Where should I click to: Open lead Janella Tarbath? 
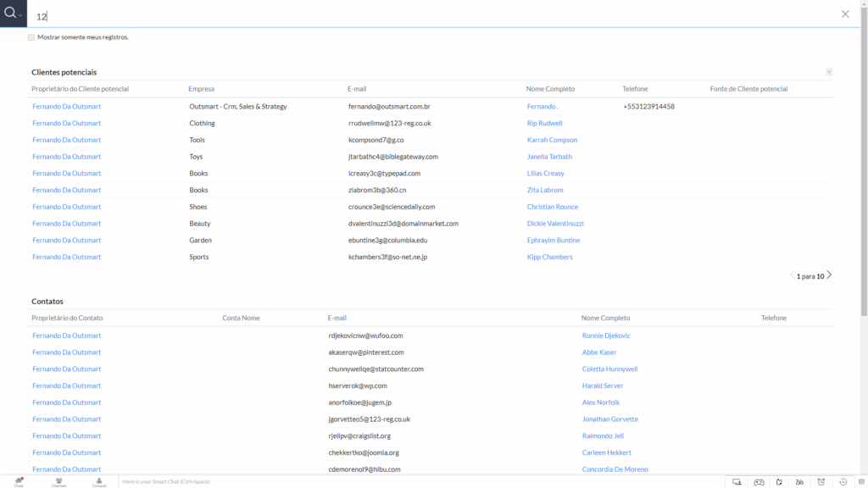tap(549, 157)
